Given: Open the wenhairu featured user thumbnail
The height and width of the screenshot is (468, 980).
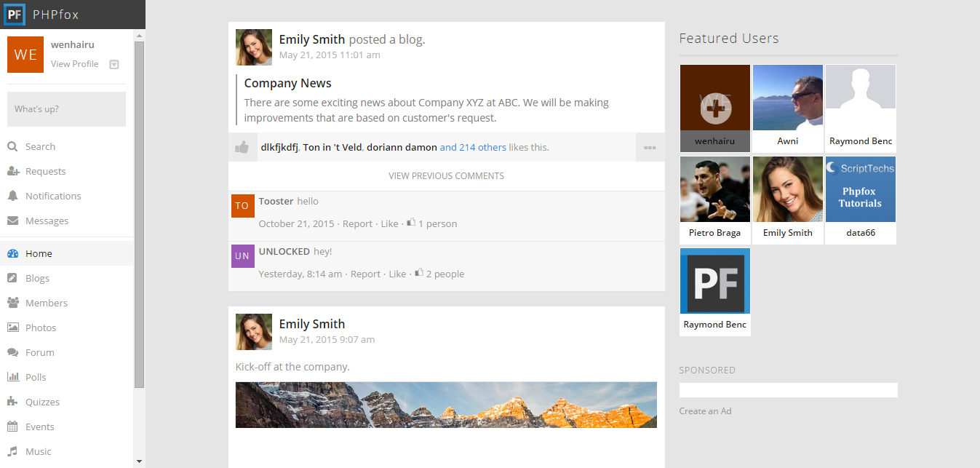Looking at the screenshot, I should coord(715,108).
